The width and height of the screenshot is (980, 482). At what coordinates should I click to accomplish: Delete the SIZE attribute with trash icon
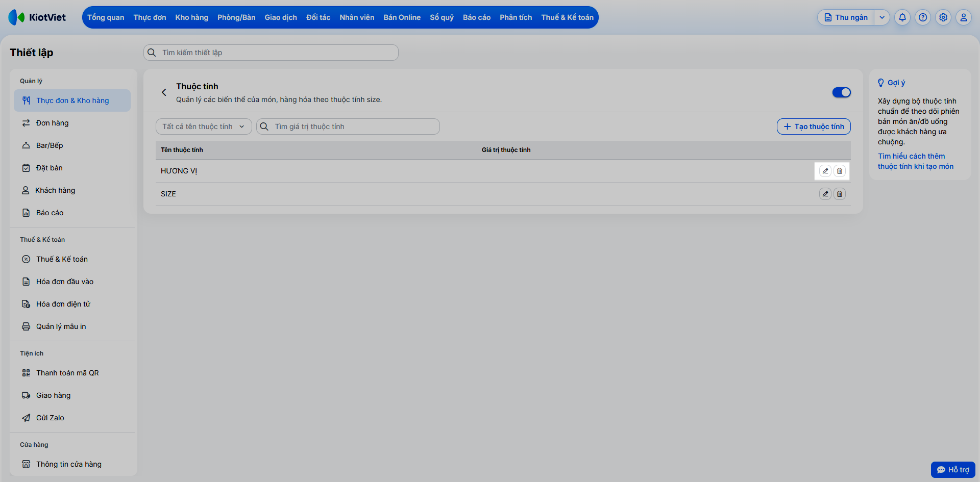(840, 194)
